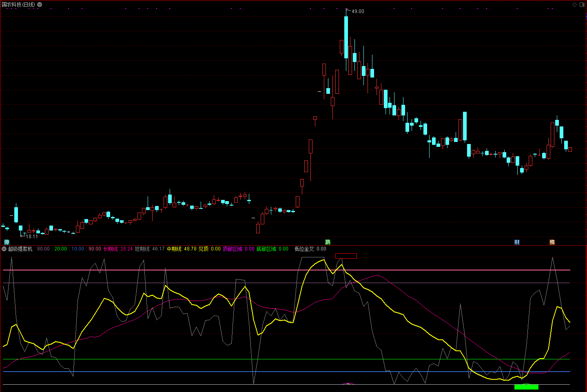Click the 财 marker on the chart
The height and width of the screenshot is (392, 587).
[x=517, y=242]
